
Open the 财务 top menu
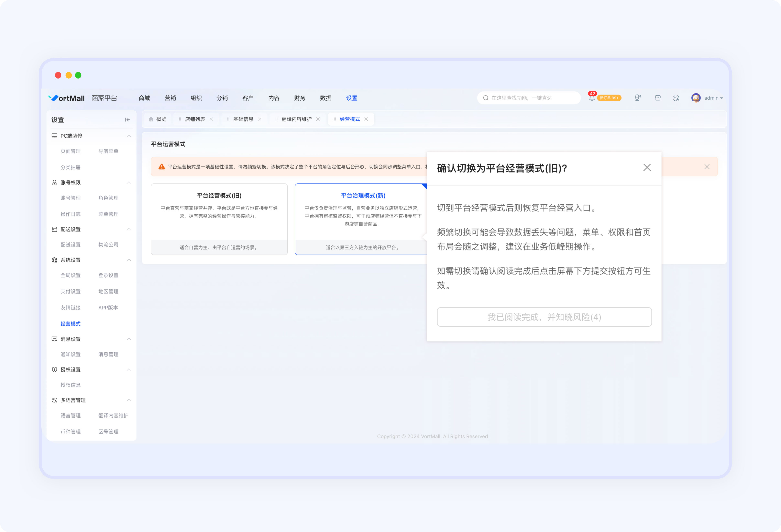(299, 98)
